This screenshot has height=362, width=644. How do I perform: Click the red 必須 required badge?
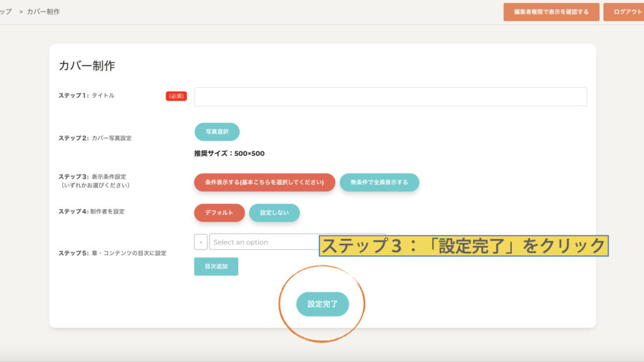point(176,96)
